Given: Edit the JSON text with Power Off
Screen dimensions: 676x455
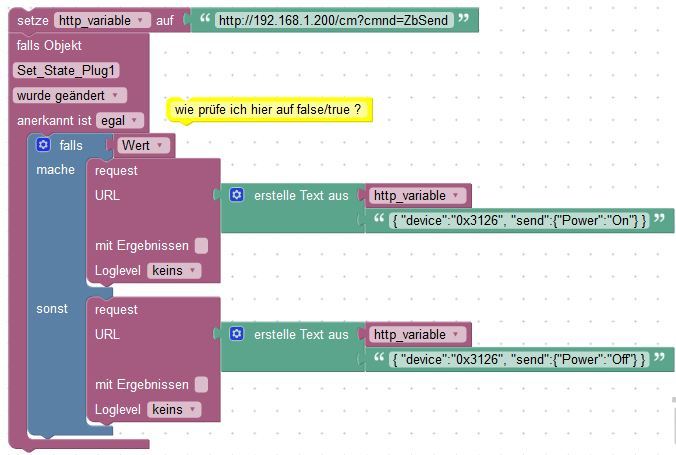Looking at the screenshot, I should pos(519,359).
